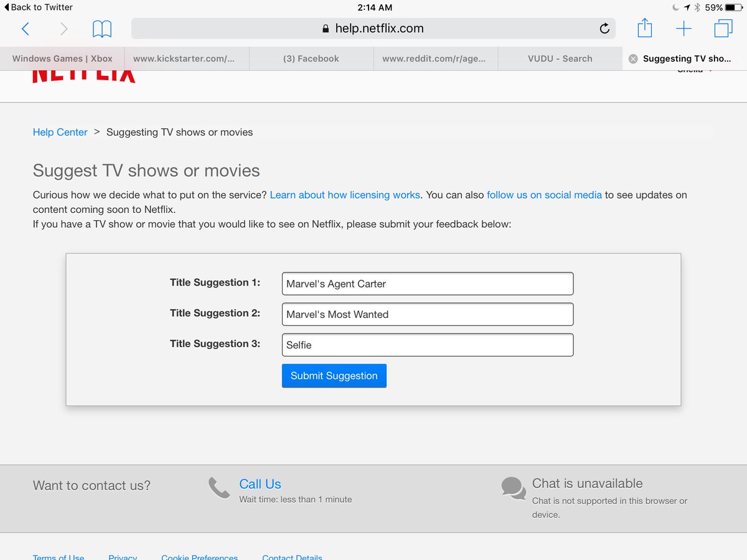747x560 pixels.
Task: Tap the phone handset icon
Action: point(219,488)
